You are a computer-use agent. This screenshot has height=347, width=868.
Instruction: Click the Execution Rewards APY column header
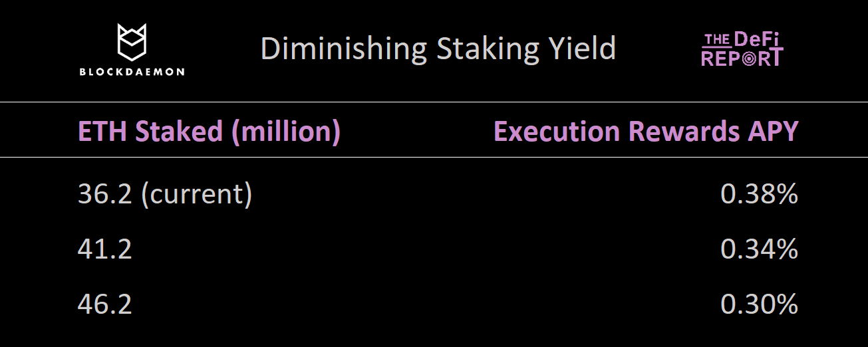pyautogui.click(x=645, y=132)
